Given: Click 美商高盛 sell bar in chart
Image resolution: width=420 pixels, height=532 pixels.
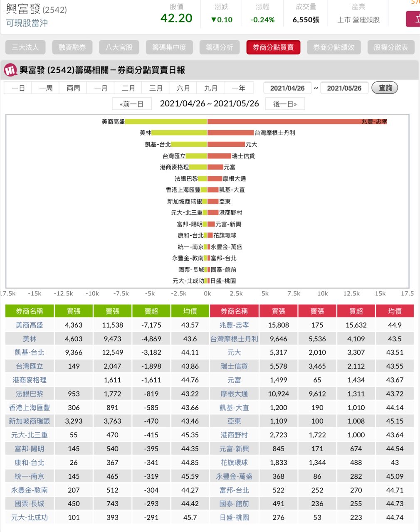Looking at the screenshot, I should pyautogui.click(x=166, y=121).
